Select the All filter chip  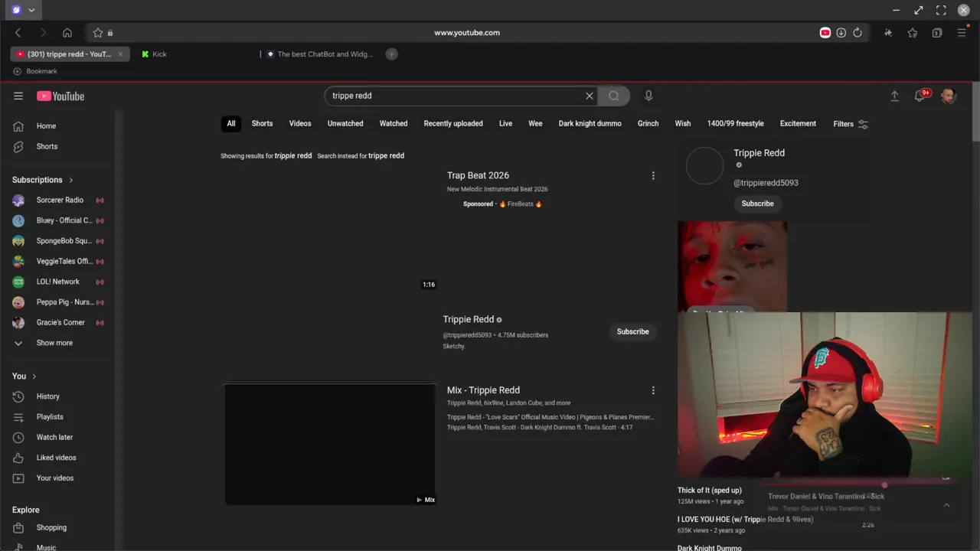pos(230,123)
